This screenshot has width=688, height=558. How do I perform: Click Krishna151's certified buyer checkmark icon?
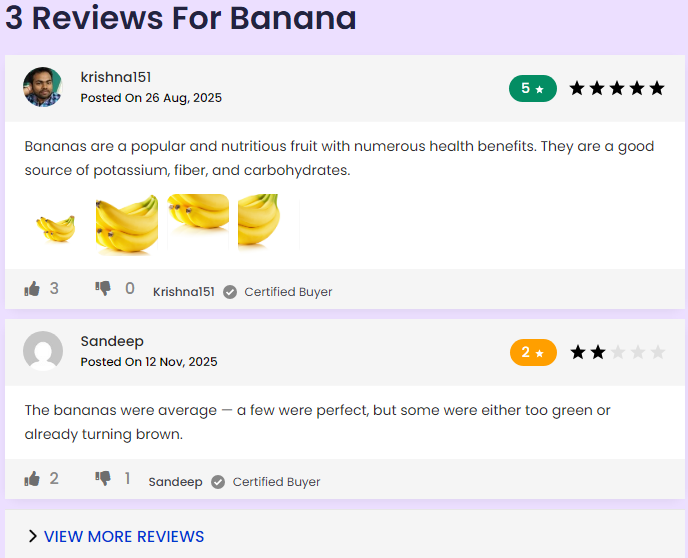230,292
